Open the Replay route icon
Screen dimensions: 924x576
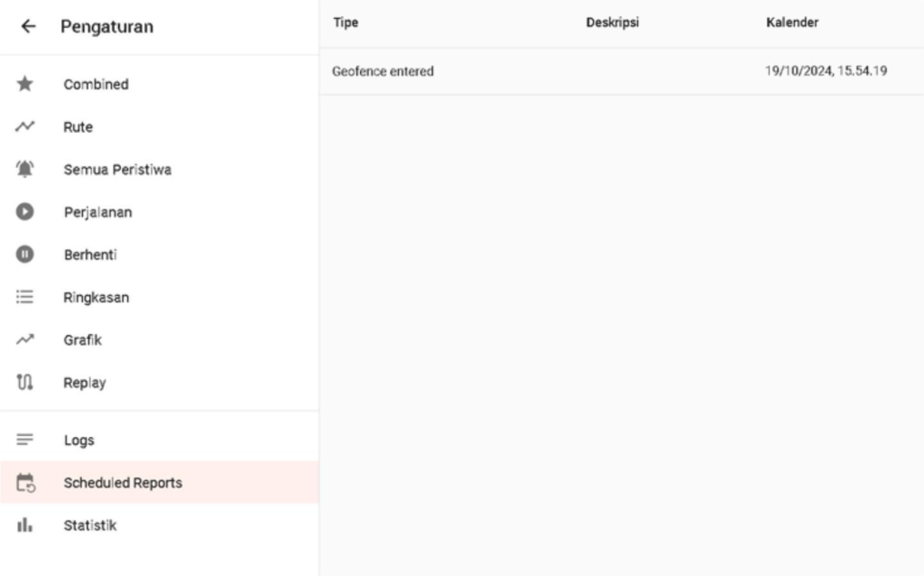pyautogui.click(x=25, y=383)
